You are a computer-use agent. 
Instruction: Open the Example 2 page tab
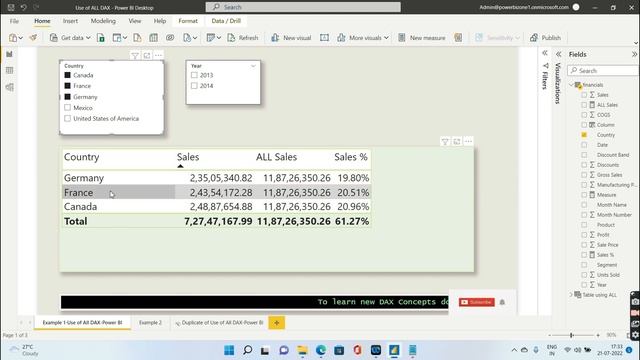150,322
